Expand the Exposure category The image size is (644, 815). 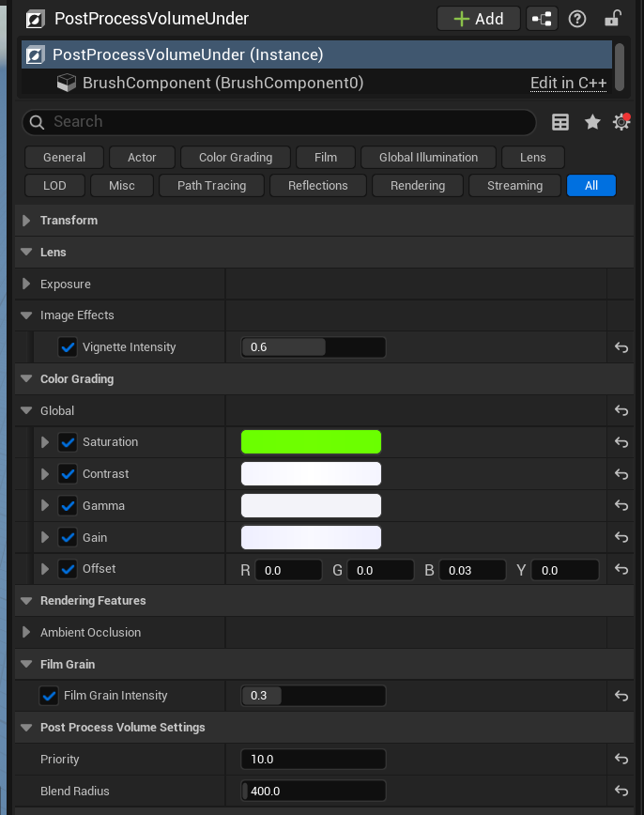pyautogui.click(x=26, y=284)
